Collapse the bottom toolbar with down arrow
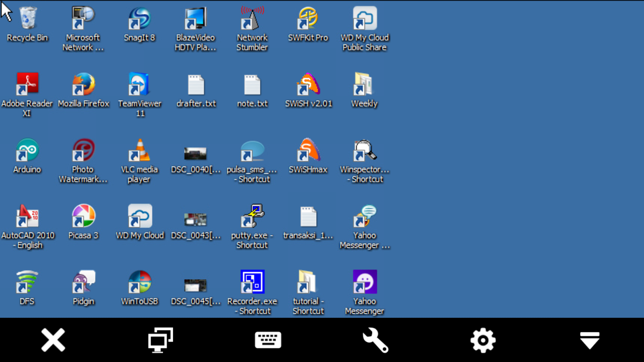The width and height of the screenshot is (644, 362). (590, 340)
